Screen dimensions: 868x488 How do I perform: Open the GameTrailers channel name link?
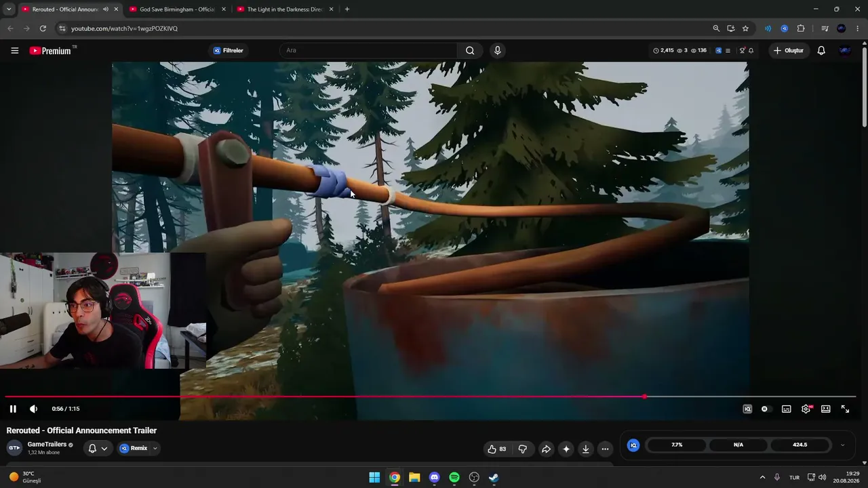coord(47,445)
